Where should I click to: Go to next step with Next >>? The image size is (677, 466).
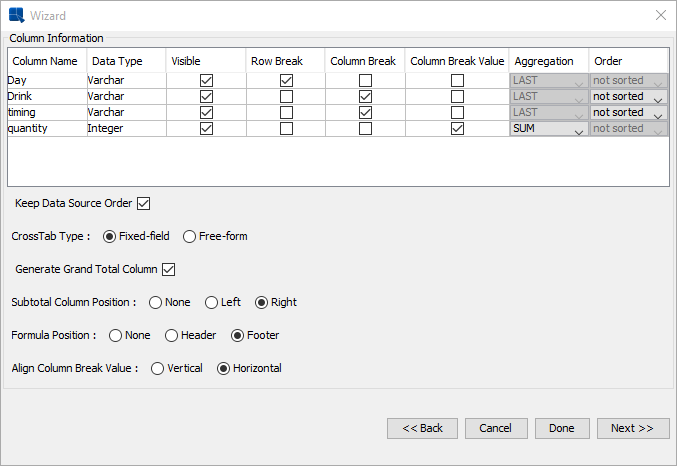coord(633,428)
